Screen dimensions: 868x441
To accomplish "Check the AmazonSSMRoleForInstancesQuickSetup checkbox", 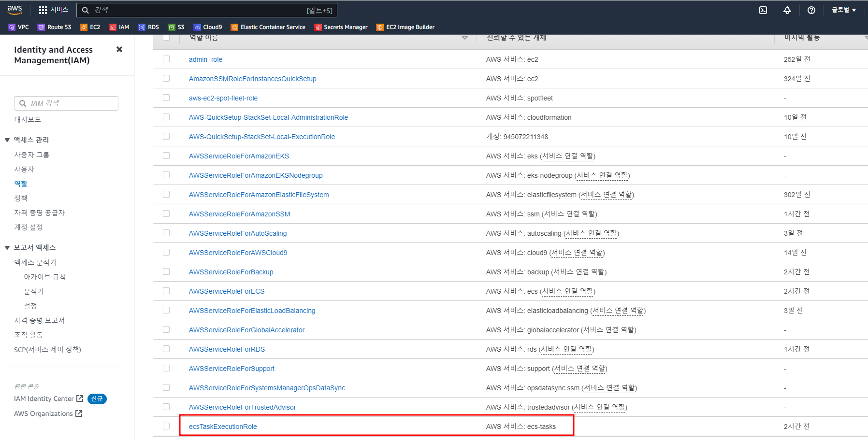I will (x=166, y=78).
